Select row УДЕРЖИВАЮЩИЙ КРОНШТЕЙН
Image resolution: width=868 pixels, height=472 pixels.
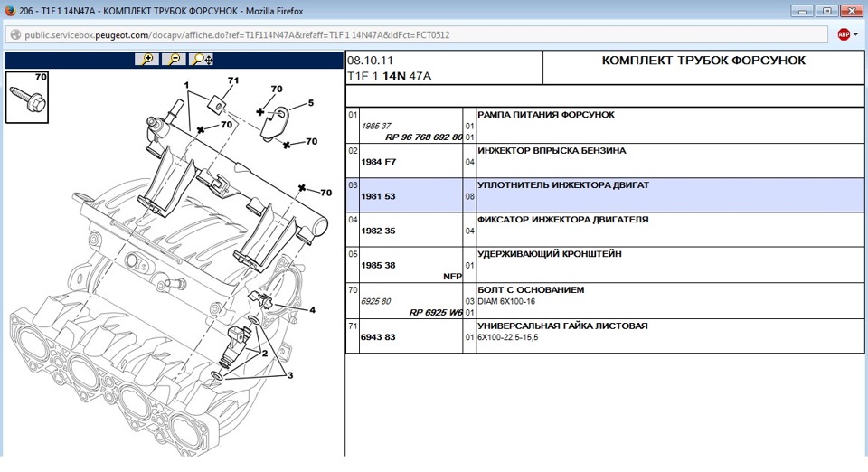pos(605,265)
